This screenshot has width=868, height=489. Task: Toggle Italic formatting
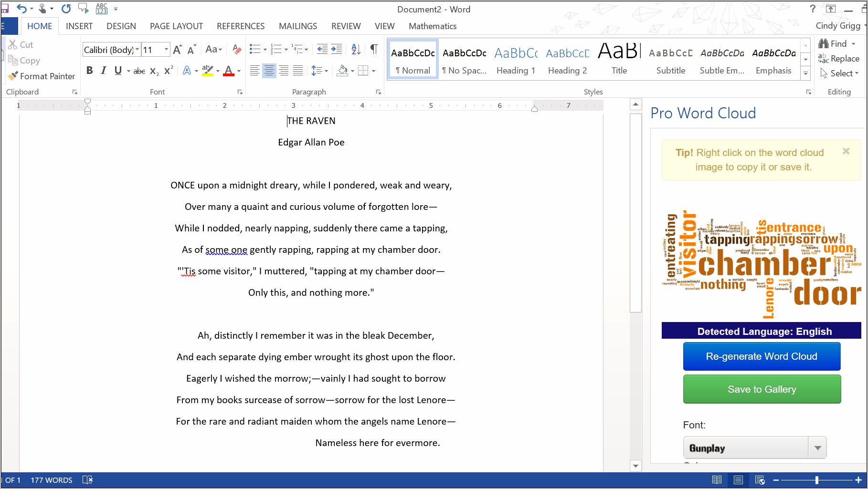click(104, 71)
